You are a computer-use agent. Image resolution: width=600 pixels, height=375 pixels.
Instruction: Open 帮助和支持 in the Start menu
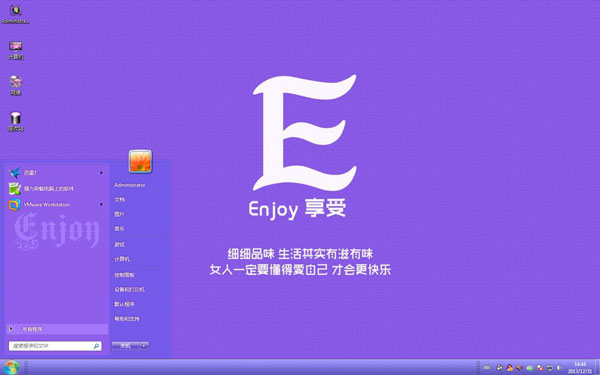127,318
